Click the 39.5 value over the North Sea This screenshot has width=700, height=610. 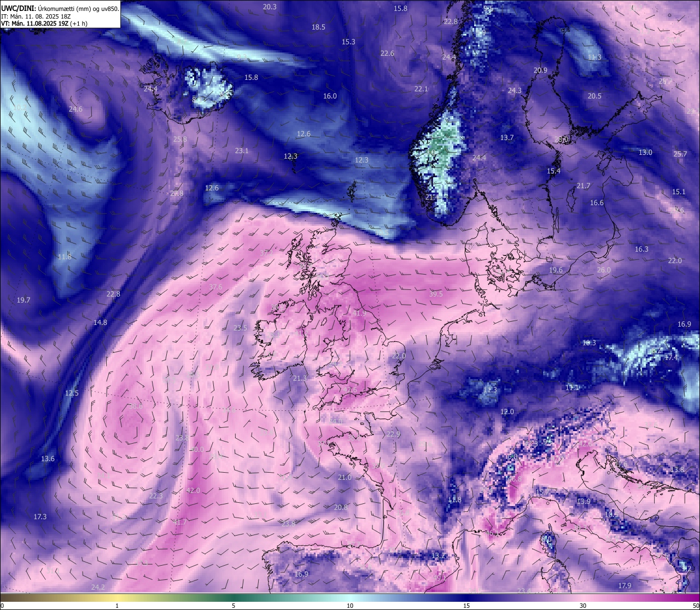tap(436, 294)
